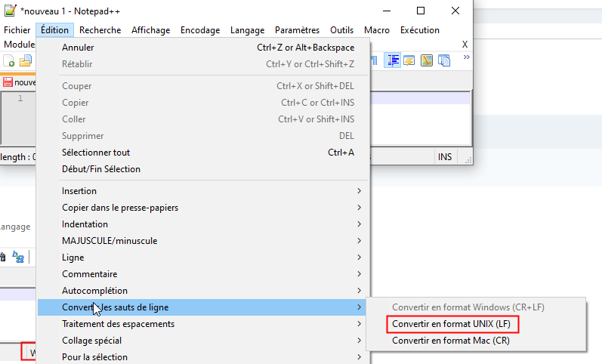Screen dimensions: 602x364
Task: Close the document with the X button
Action: point(465,45)
